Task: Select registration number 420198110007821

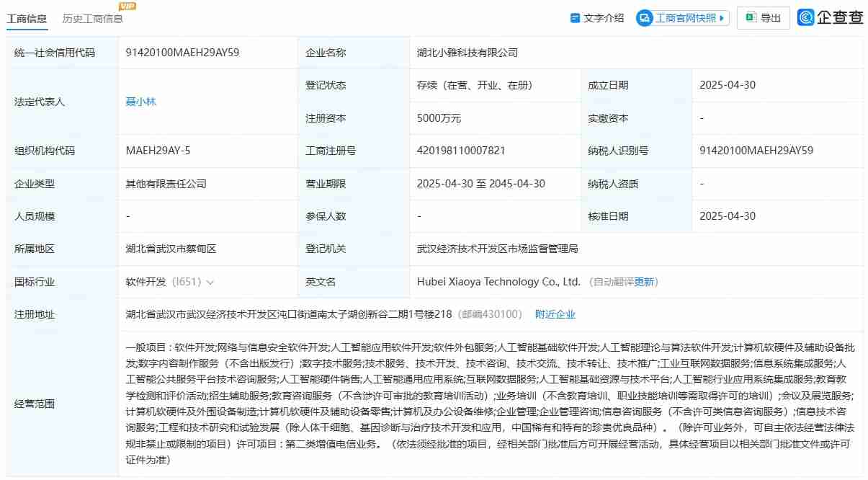Action: pos(461,151)
